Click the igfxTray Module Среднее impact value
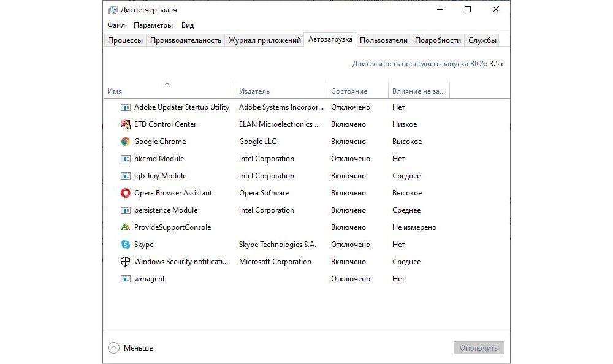The width and height of the screenshot is (613, 364). [x=406, y=176]
